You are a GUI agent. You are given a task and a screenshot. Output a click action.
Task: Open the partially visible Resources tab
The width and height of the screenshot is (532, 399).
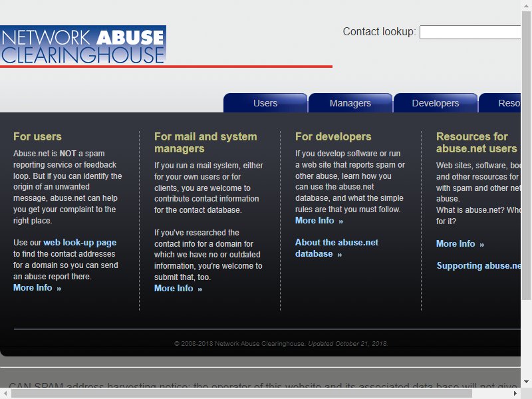click(x=500, y=103)
